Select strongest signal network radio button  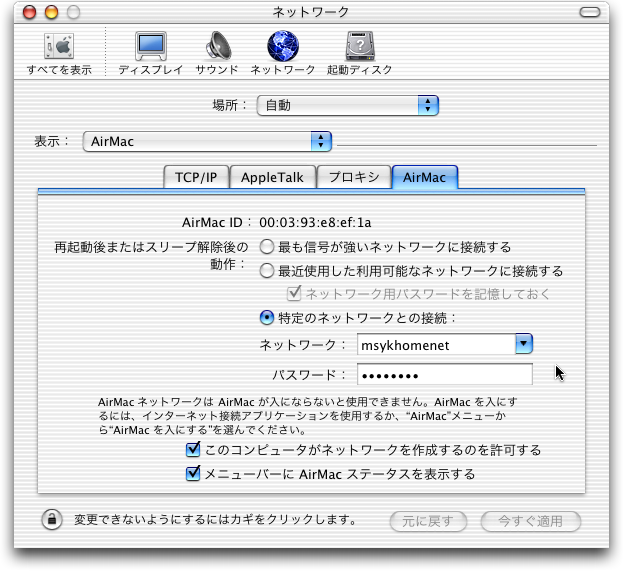(x=267, y=247)
